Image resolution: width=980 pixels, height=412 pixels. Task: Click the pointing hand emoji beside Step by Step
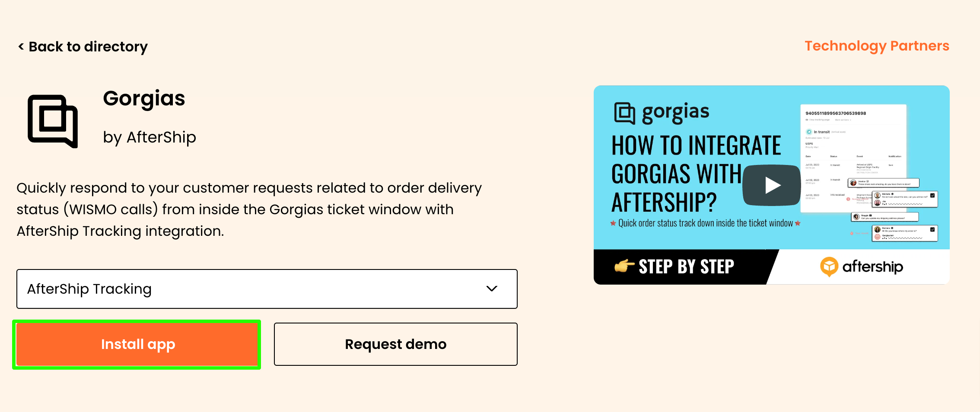click(624, 266)
